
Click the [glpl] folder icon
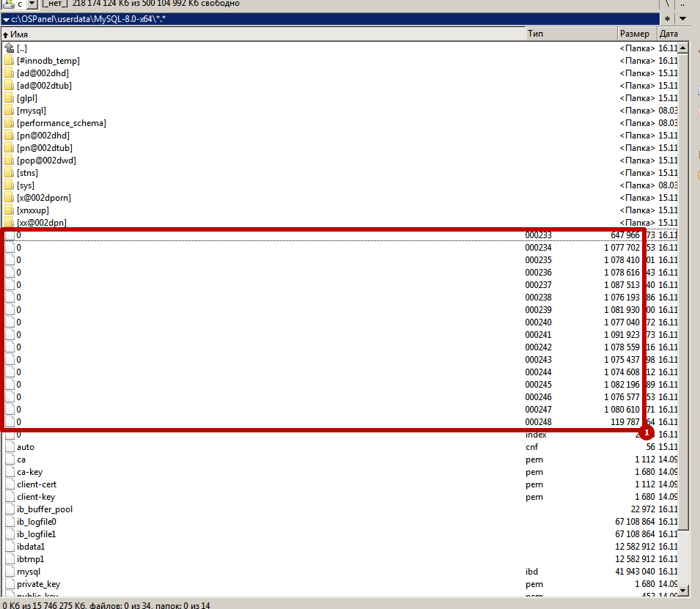pyautogui.click(x=10, y=97)
